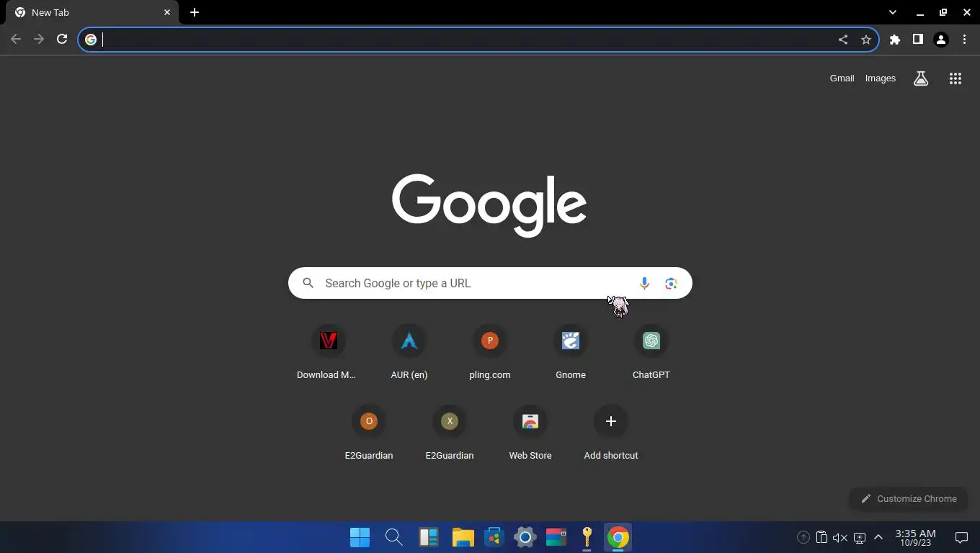Viewport: 980px width, 553px height.
Task: Expand the system tray hidden icons chevron
Action: click(878, 537)
